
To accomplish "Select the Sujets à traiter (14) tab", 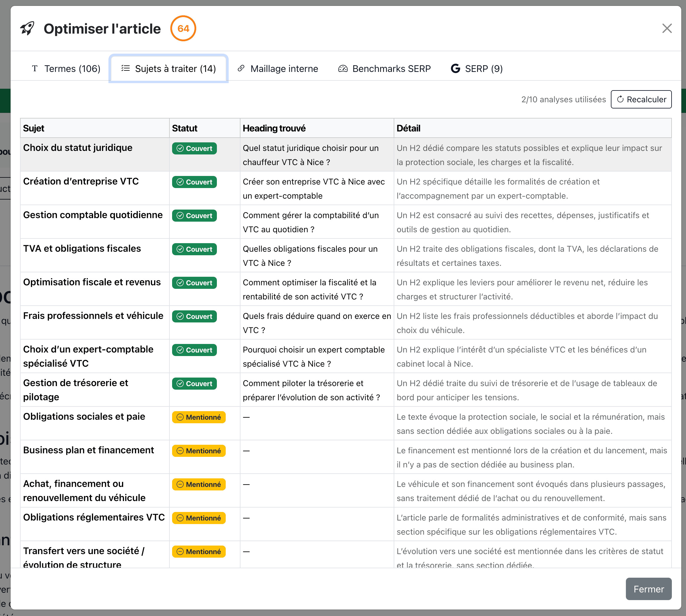I will click(169, 69).
